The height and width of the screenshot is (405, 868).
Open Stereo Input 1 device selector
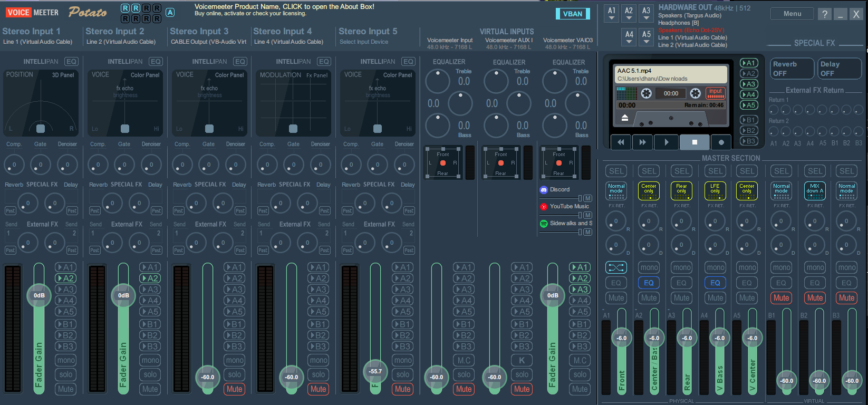[x=38, y=42]
